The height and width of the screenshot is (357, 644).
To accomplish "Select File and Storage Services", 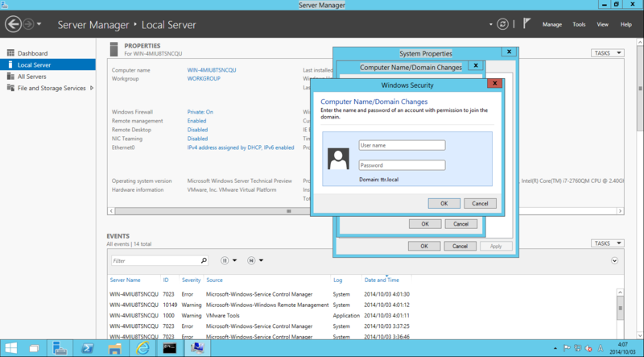I will point(52,88).
